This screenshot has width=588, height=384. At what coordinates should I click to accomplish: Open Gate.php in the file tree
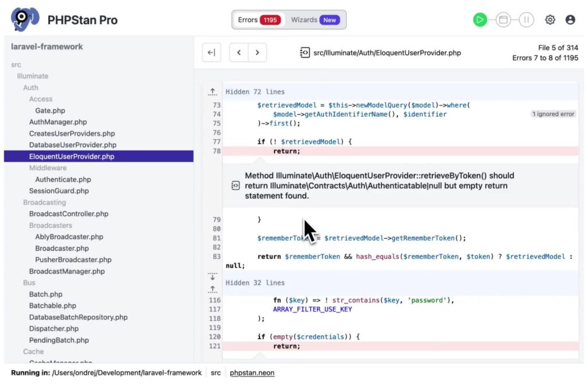(x=51, y=110)
